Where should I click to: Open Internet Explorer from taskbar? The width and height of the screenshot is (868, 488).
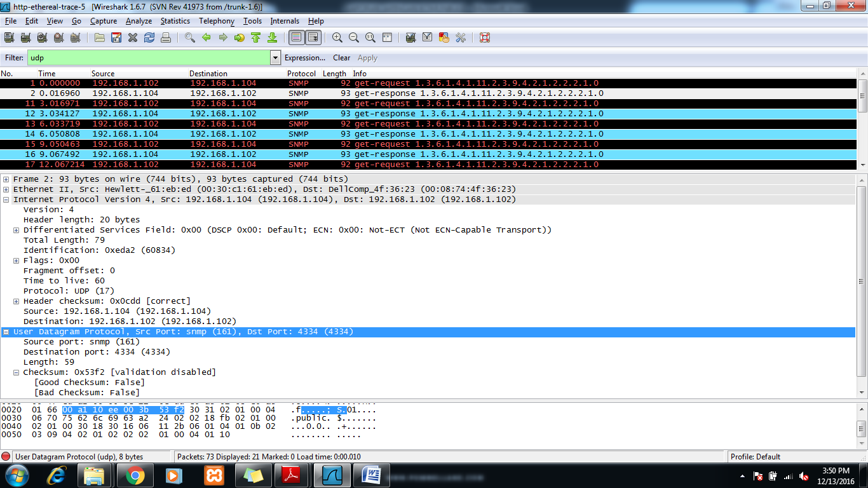click(57, 475)
